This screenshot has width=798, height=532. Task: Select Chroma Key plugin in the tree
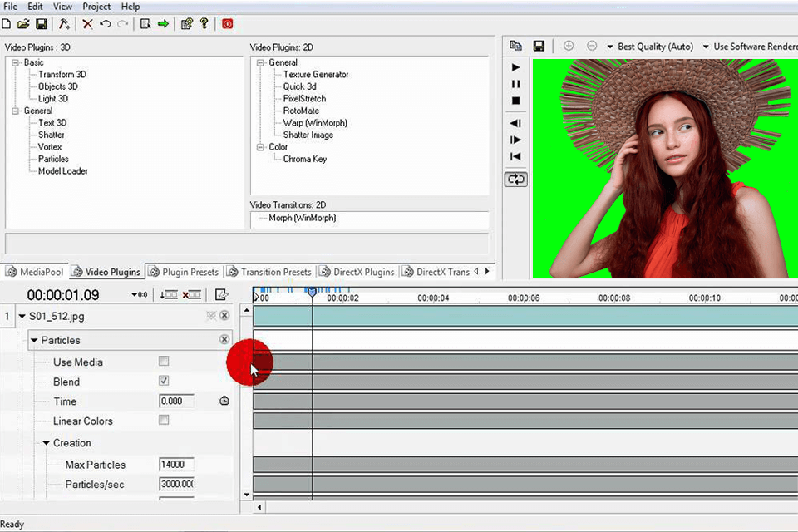305,159
